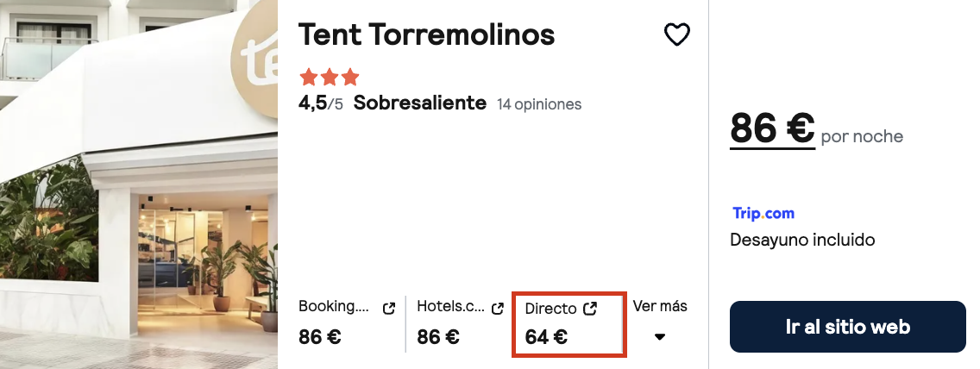Viewport: 980px width, 369px height.
Task: Open the hotel entrance photo
Action: click(x=139, y=184)
